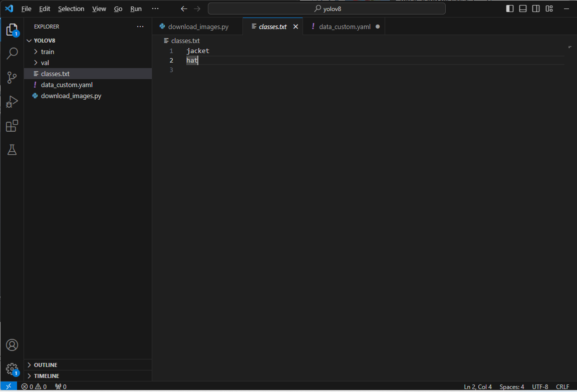577x392 pixels.
Task: Open the Selection menu
Action: [71, 9]
